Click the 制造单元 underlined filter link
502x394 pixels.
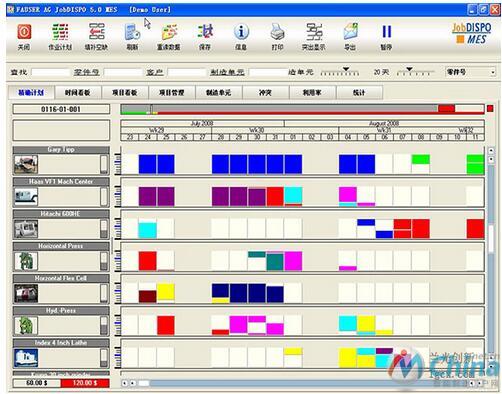pyautogui.click(x=227, y=72)
